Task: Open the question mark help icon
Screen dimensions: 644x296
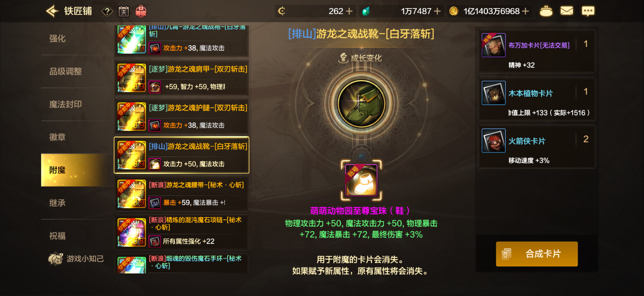Action: (107, 11)
